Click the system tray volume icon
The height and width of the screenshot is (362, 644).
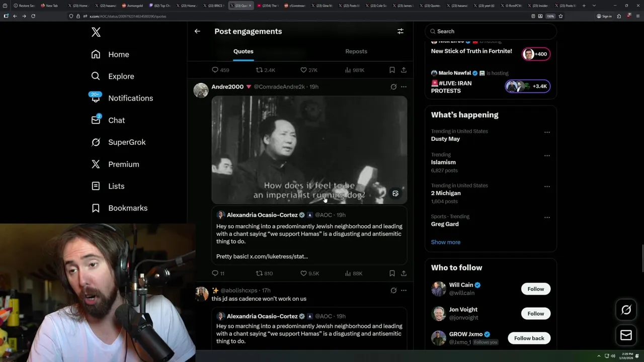[x=613, y=356]
